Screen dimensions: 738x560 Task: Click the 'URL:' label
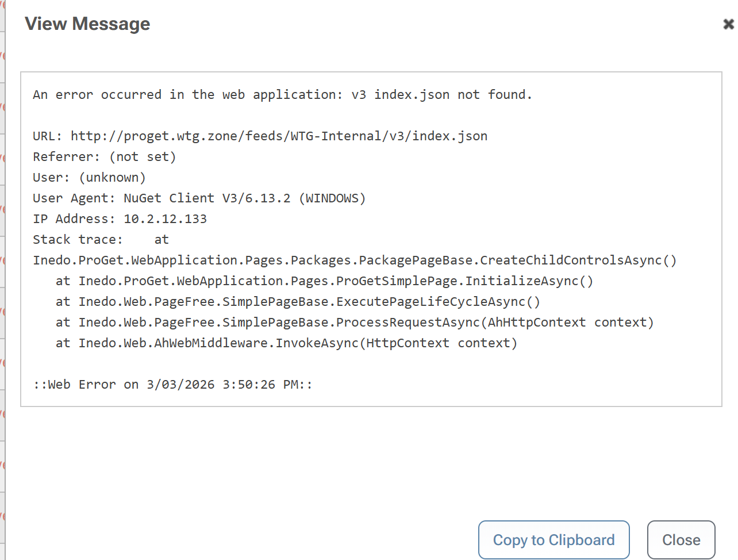48,136
